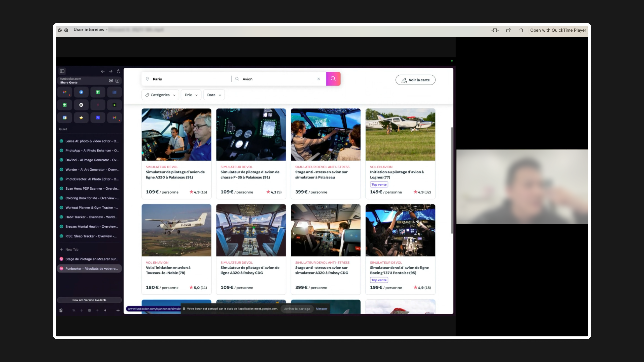Click the Top vente badge on Lognes card
Screen dimensions: 644x362
(379, 185)
